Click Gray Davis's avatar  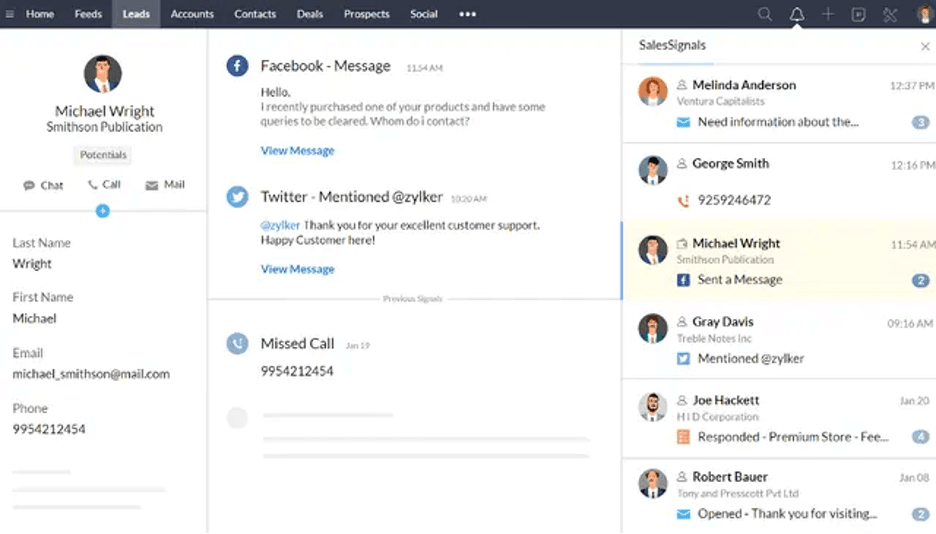point(652,328)
